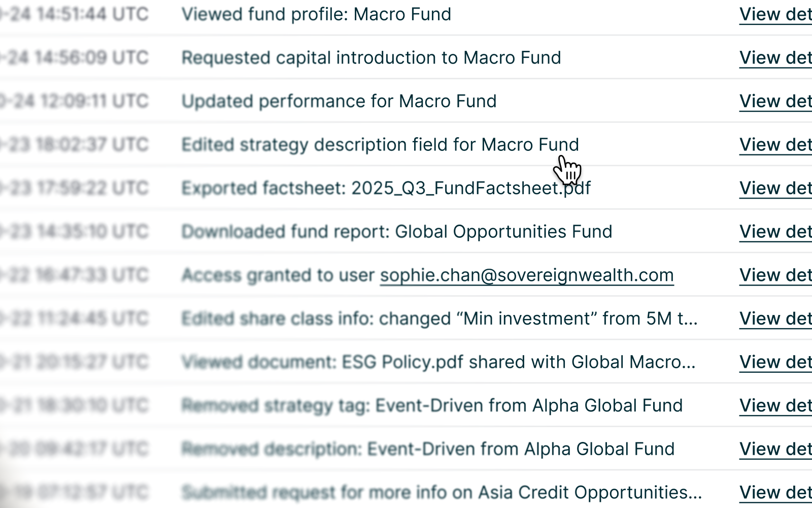View details for Downloaded fund report entry
The width and height of the screenshot is (812, 508).
pyautogui.click(x=775, y=232)
